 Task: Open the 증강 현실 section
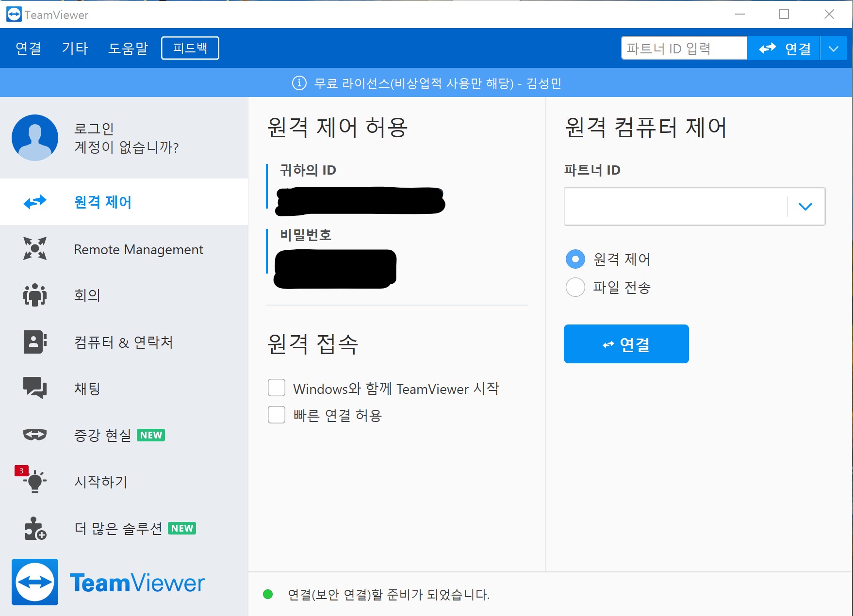click(124, 435)
